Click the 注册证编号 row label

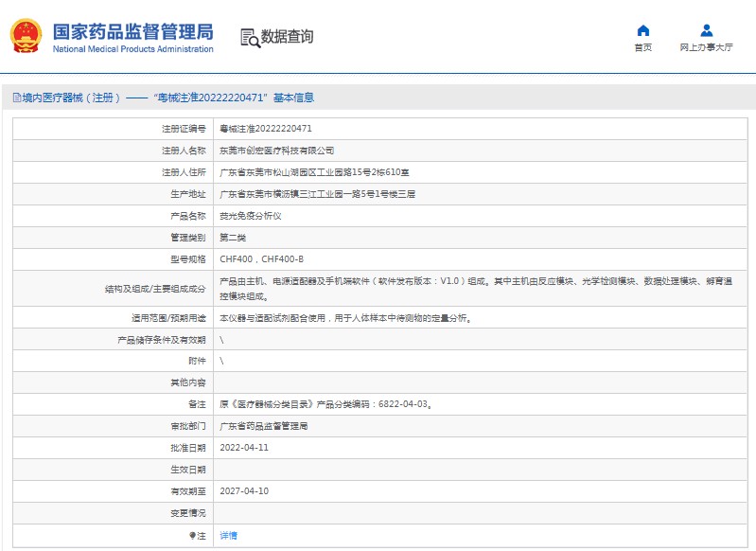point(184,129)
